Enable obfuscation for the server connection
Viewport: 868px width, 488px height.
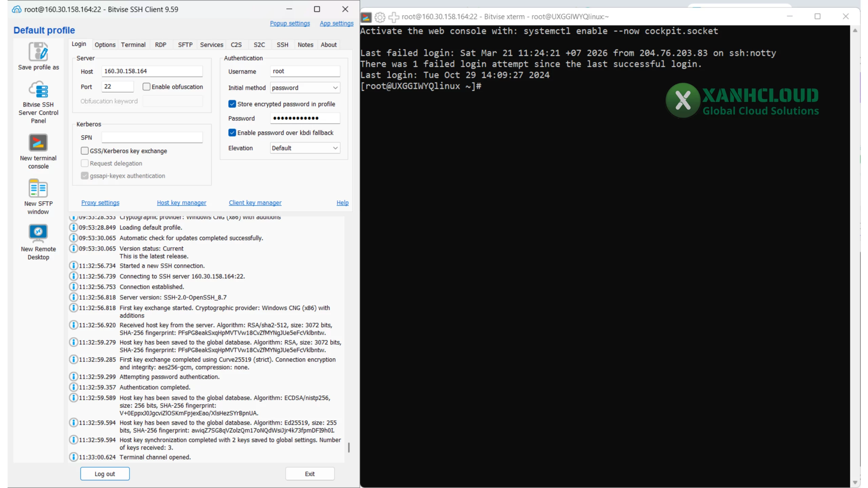pyautogui.click(x=146, y=86)
